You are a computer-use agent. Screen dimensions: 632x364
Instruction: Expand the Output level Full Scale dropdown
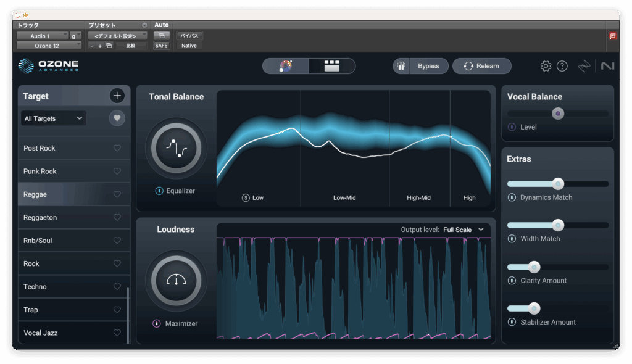[x=463, y=230]
